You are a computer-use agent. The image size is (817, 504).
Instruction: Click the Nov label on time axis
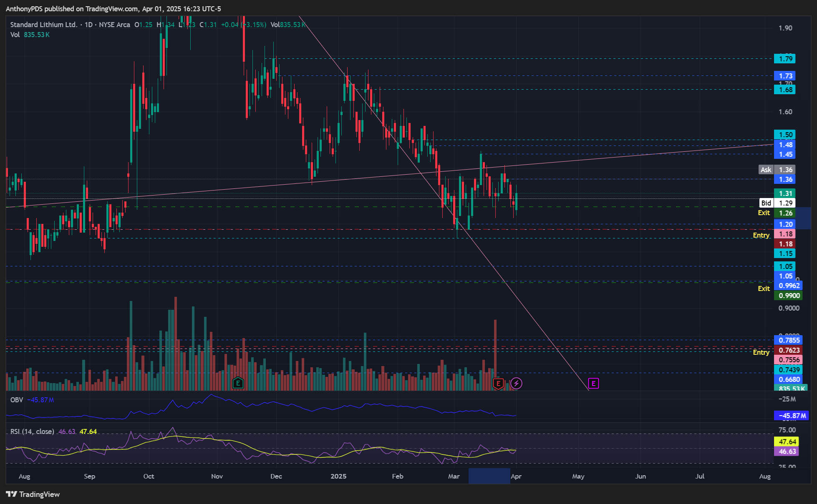(x=217, y=476)
